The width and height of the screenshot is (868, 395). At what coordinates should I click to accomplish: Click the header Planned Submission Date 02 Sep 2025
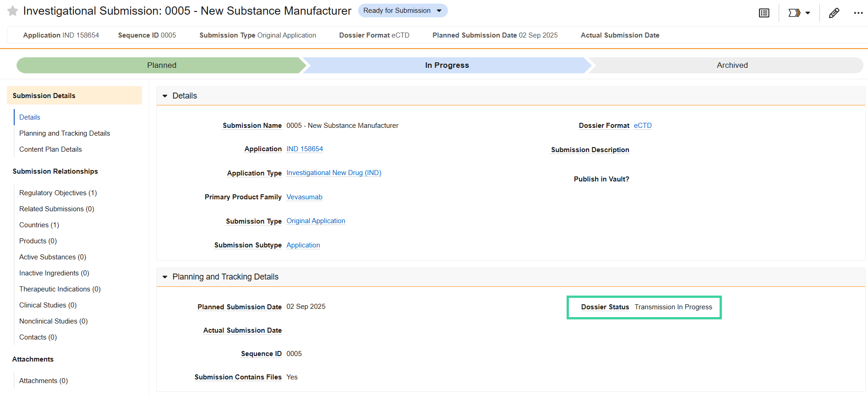[x=495, y=35]
